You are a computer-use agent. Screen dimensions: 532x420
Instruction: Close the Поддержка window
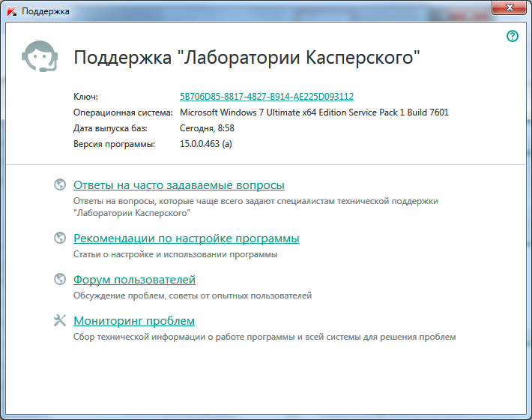coord(510,7)
